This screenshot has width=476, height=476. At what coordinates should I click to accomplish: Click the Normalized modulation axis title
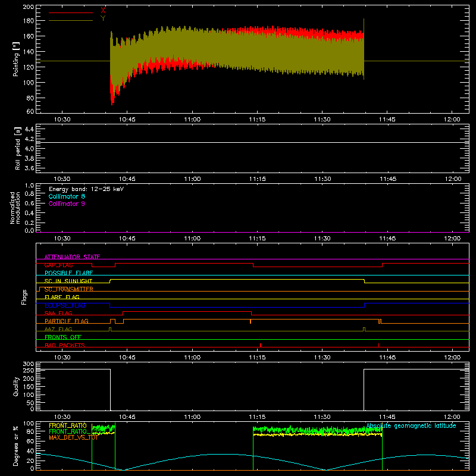(x=14, y=208)
